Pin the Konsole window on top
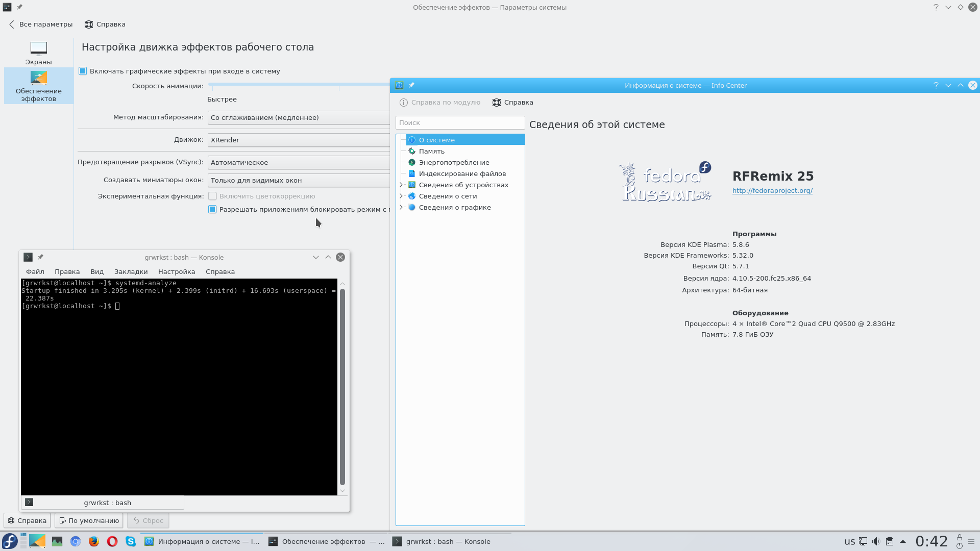980x551 pixels. (40, 257)
